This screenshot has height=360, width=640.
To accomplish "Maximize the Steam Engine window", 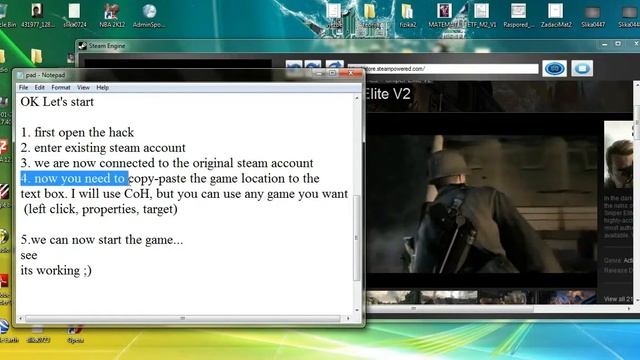I will (x=618, y=44).
